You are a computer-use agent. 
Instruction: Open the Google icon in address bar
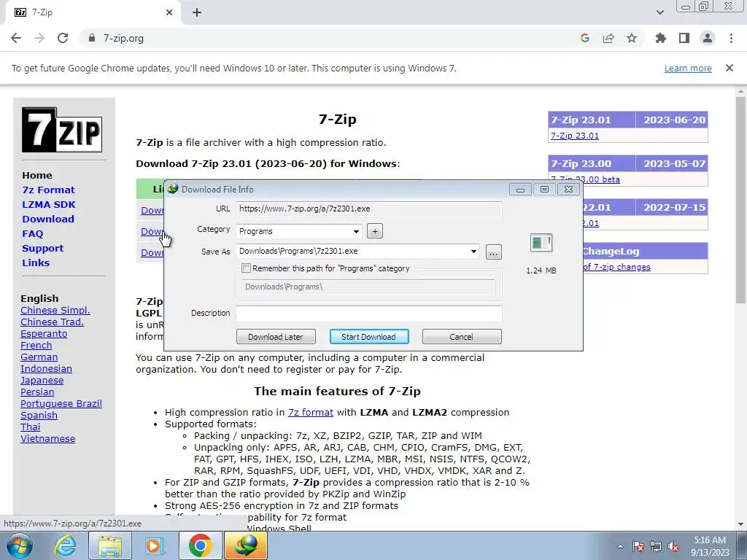(585, 38)
